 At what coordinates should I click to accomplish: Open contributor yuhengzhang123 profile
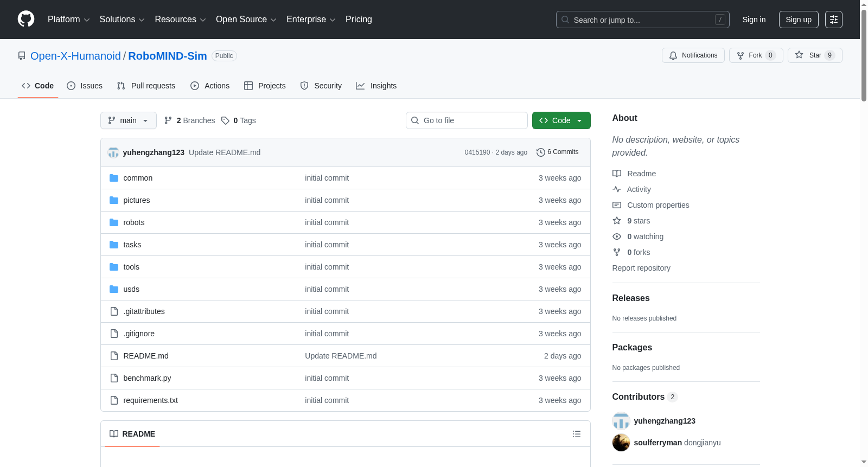coord(665,421)
